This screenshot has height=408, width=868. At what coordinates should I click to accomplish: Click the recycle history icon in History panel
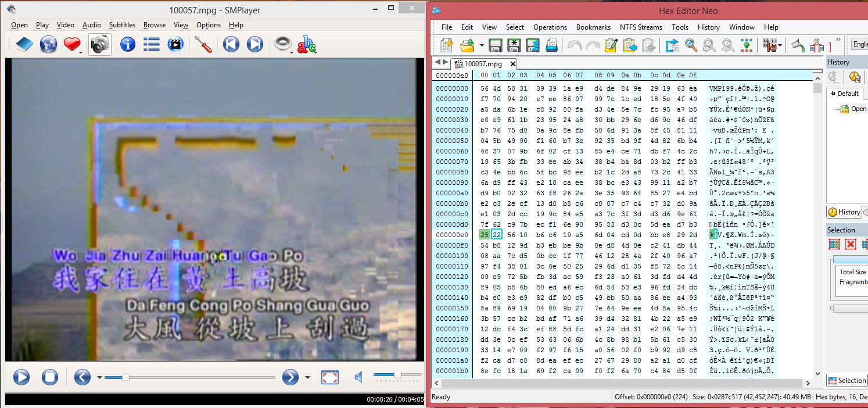coord(854,77)
